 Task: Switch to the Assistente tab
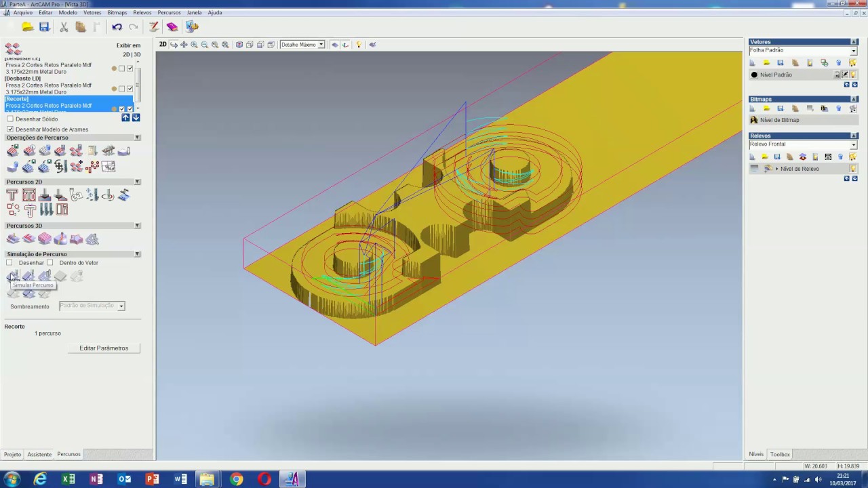point(39,455)
